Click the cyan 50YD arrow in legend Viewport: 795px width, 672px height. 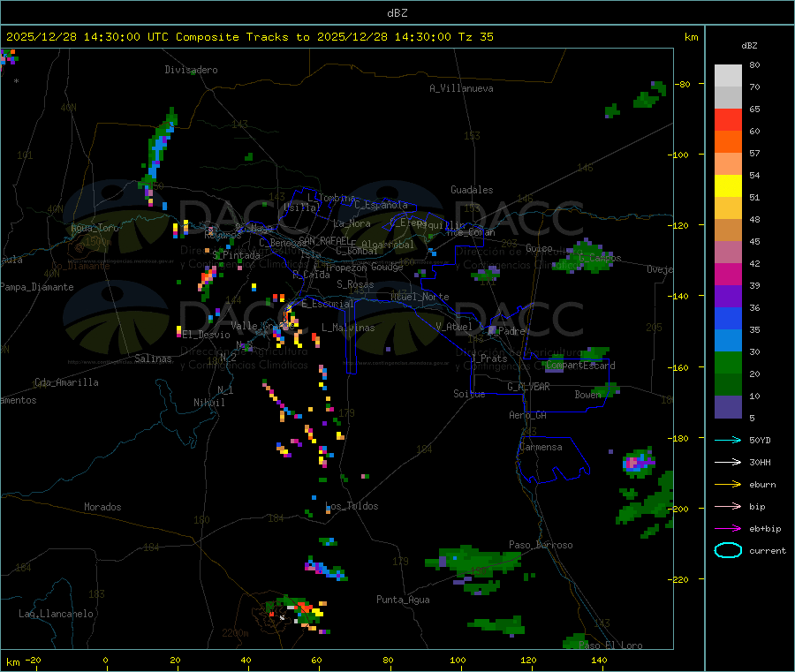[728, 440]
